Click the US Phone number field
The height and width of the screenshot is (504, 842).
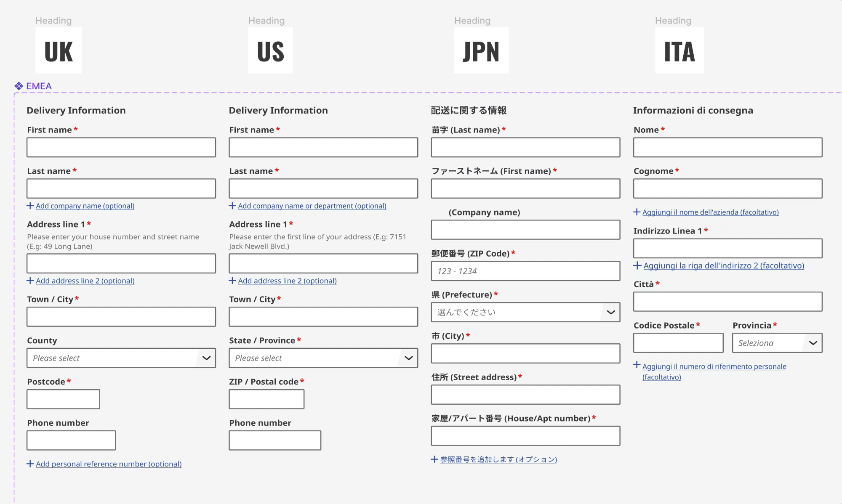point(274,440)
